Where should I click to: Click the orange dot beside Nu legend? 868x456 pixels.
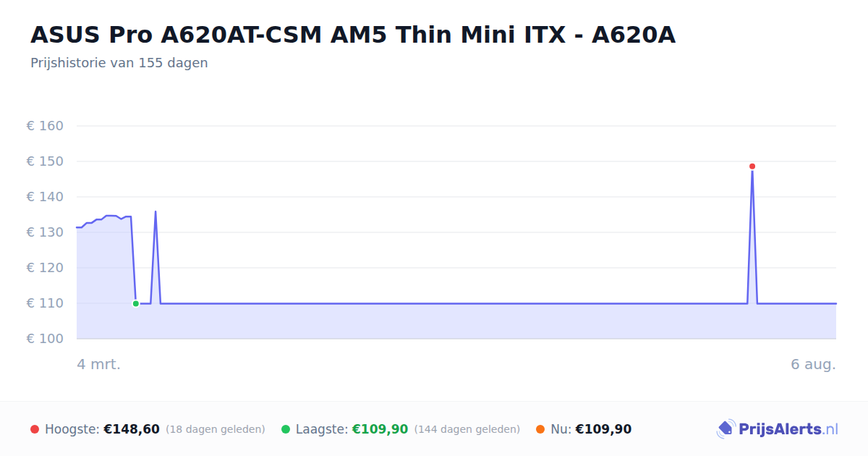point(540,429)
